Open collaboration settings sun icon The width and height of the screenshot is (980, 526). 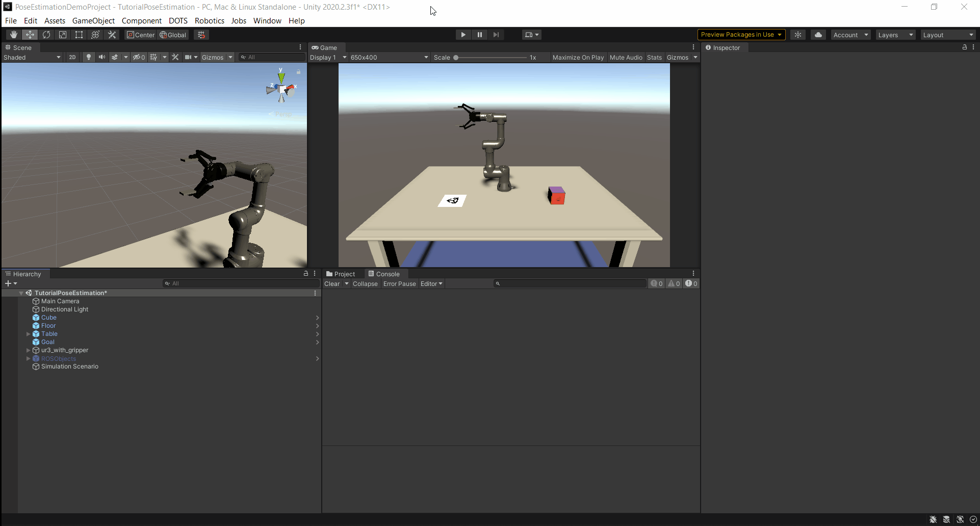tap(798, 35)
